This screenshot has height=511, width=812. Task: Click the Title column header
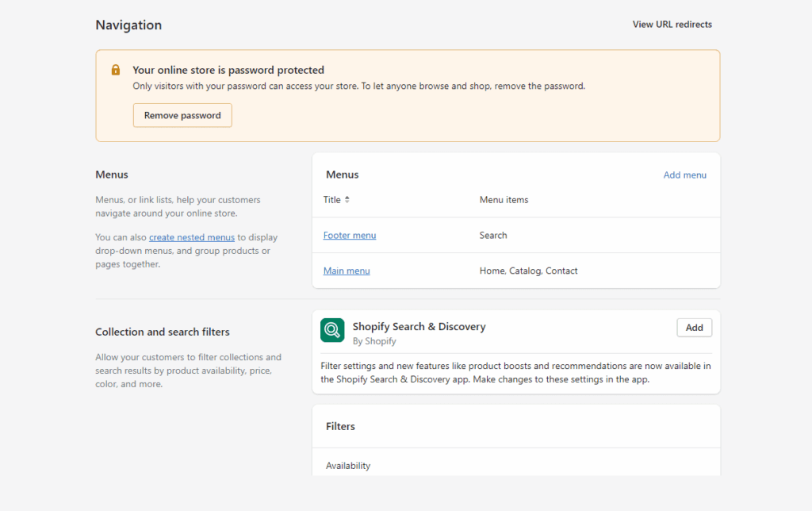[x=332, y=199]
